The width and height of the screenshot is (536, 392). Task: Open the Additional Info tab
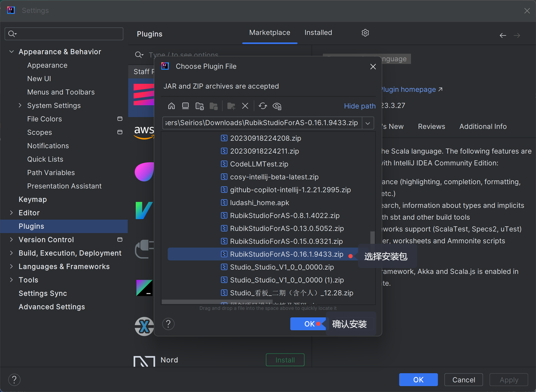pos(483,126)
